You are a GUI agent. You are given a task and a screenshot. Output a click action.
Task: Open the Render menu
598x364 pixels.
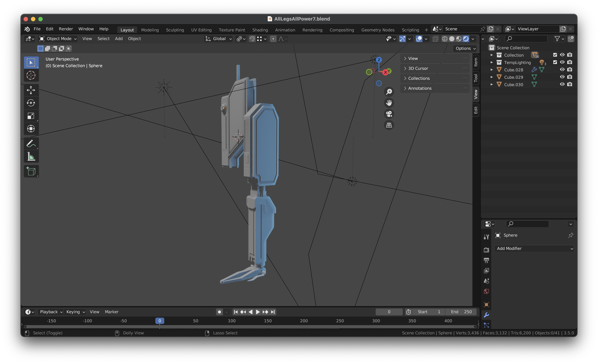[66, 29]
